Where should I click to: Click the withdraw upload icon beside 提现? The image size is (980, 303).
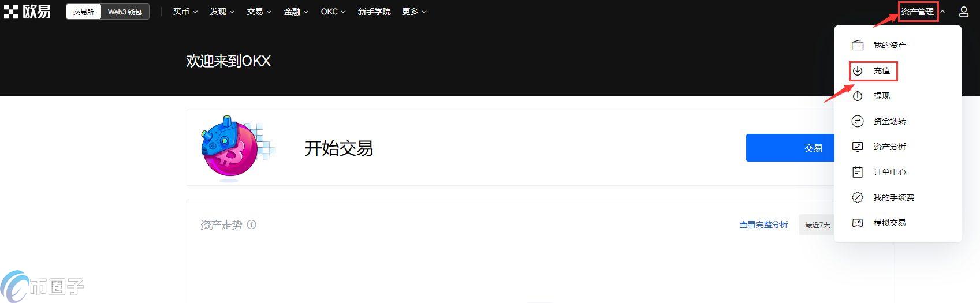pos(858,96)
